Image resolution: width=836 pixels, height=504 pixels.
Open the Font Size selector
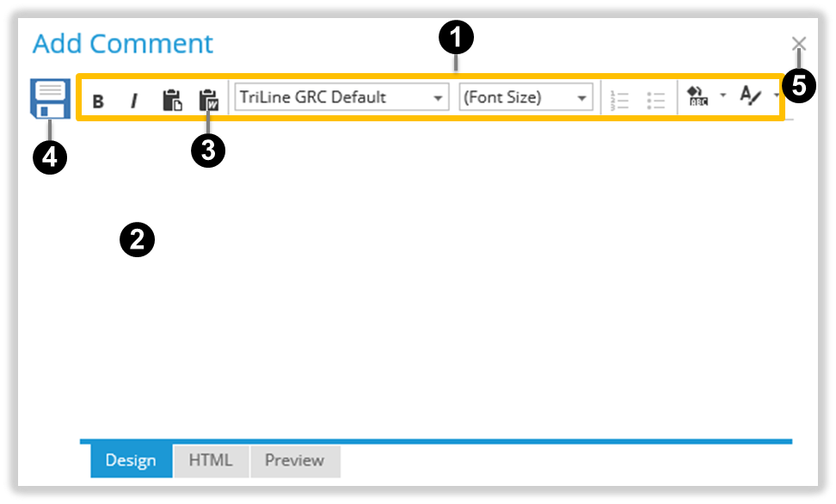point(525,97)
